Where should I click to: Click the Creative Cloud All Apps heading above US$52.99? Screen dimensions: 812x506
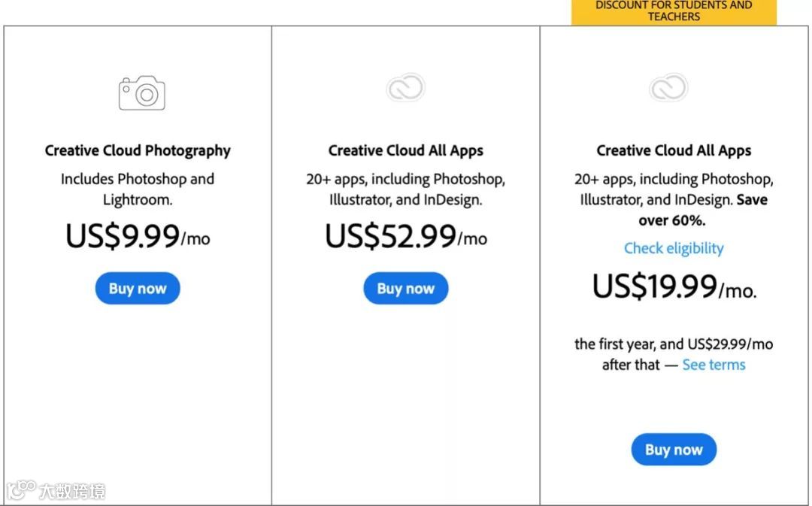(x=405, y=150)
